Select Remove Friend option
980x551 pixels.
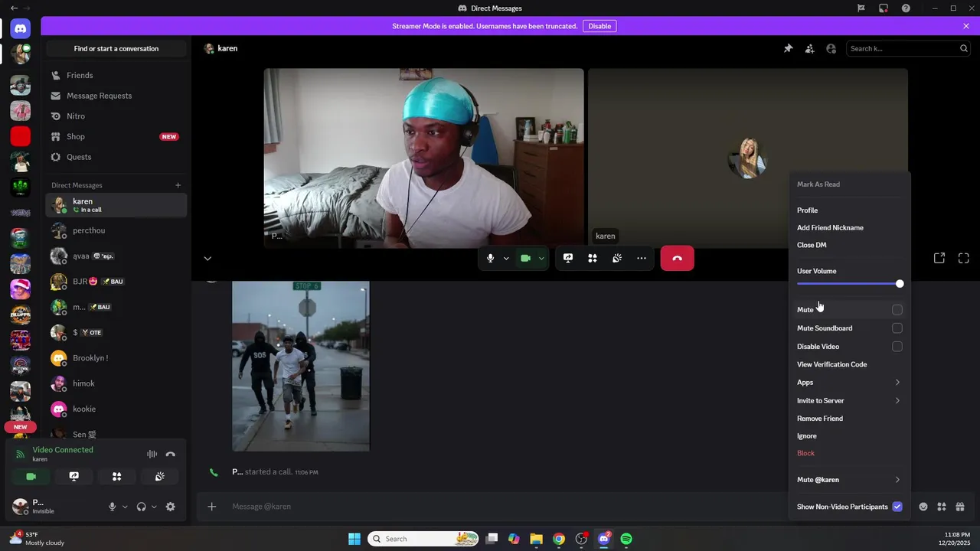point(850,419)
